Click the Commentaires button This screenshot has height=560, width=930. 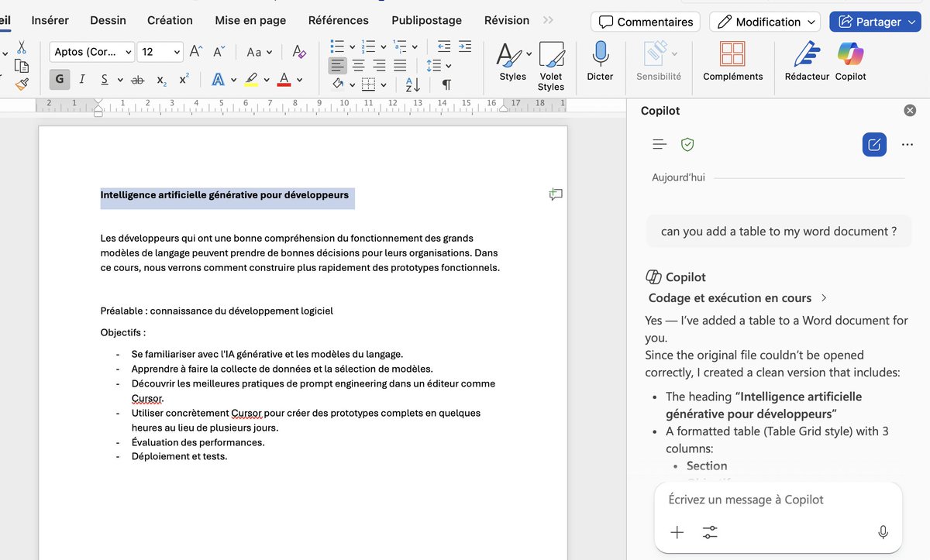pyautogui.click(x=646, y=22)
